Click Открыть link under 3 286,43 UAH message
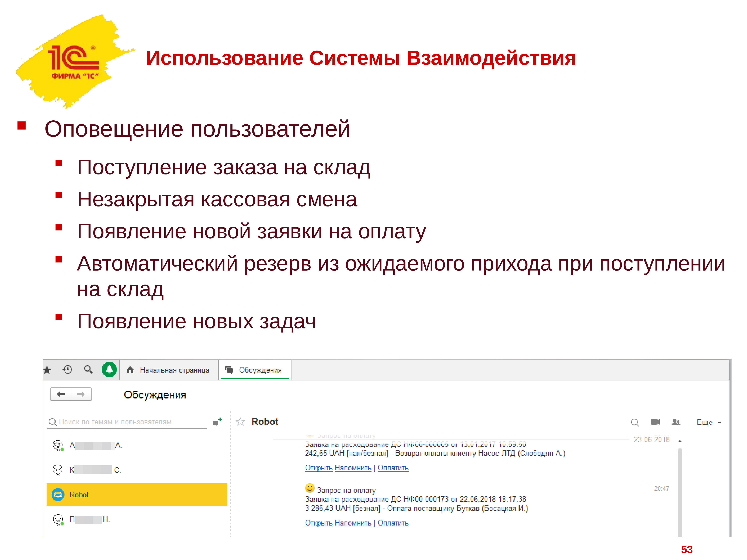 tap(319, 523)
